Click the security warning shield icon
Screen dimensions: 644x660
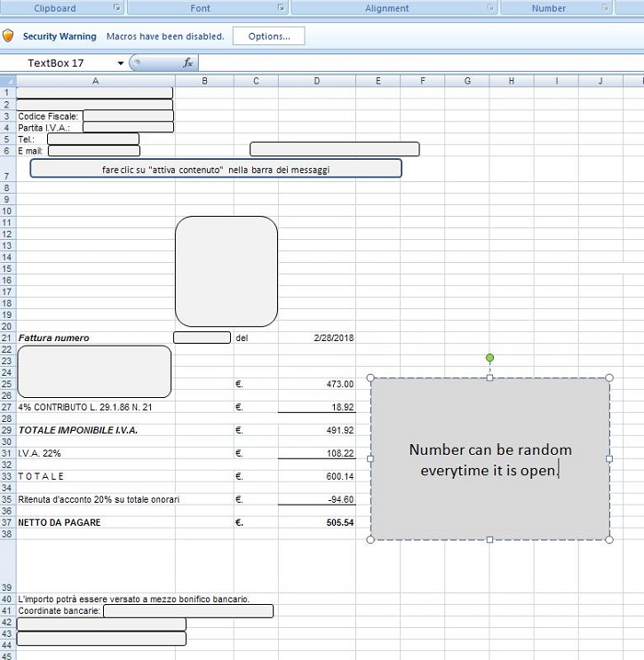(8, 36)
